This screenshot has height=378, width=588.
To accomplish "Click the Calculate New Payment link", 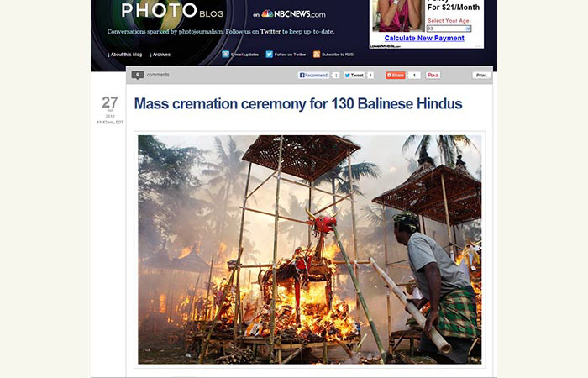I will click(x=424, y=38).
